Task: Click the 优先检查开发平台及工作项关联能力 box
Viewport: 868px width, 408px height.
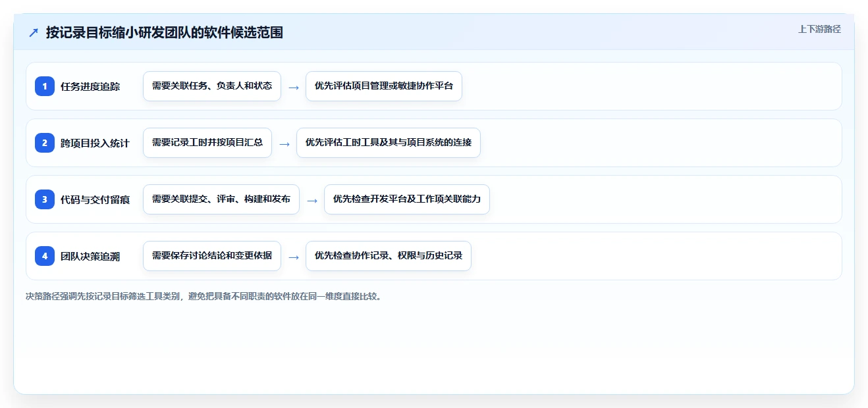Action: [x=407, y=199]
